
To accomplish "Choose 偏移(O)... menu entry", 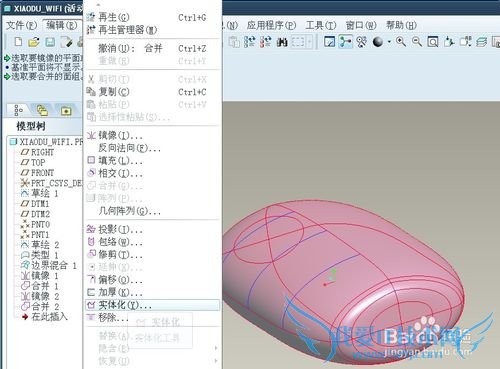I will coord(152,280).
